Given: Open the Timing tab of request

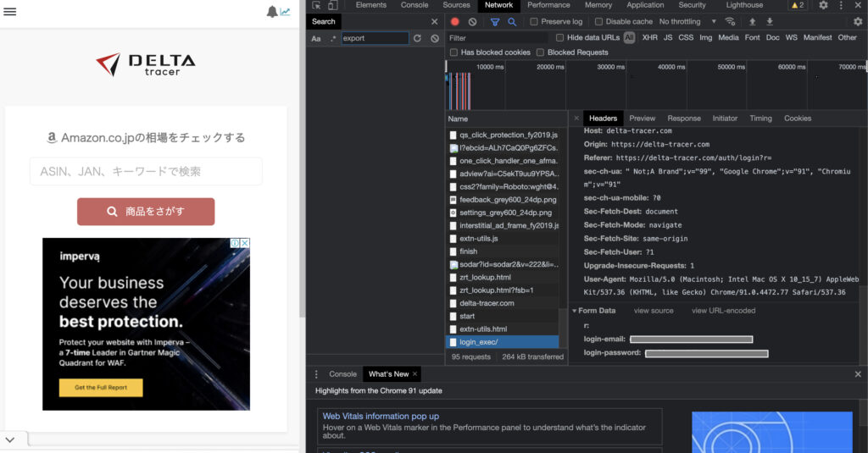Looking at the screenshot, I should point(760,119).
